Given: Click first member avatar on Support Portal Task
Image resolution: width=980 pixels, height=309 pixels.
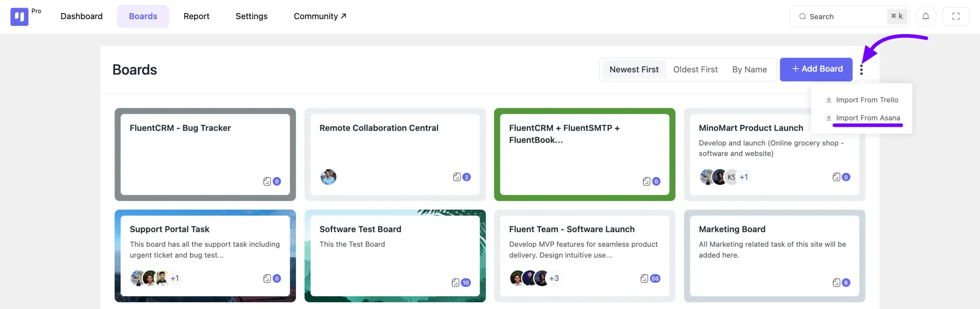Looking at the screenshot, I should [137, 278].
